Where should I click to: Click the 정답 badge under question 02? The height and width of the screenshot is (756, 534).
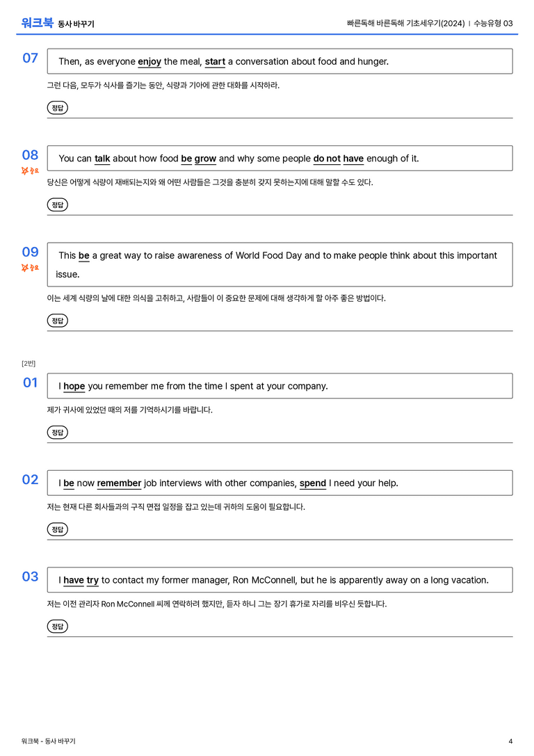pos(57,529)
